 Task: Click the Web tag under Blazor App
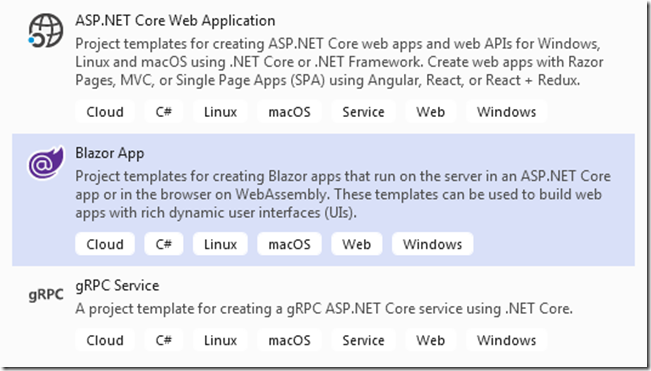357,244
